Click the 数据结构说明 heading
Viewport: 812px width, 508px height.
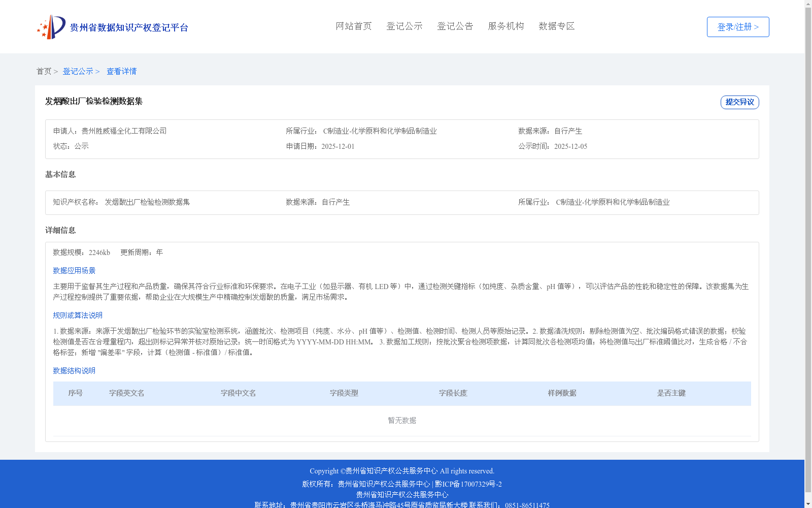click(74, 371)
